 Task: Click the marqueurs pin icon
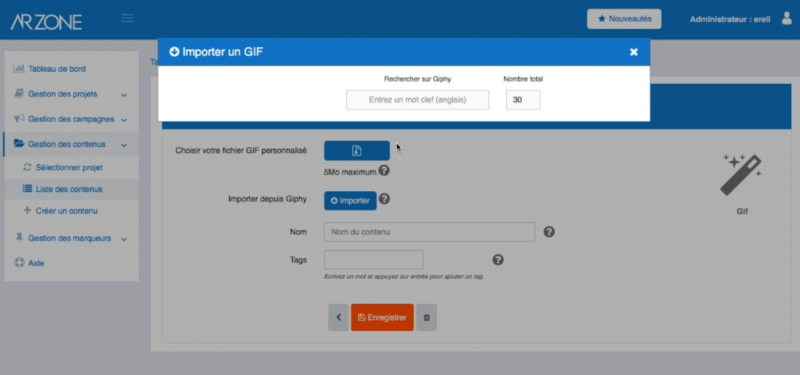coord(19,238)
